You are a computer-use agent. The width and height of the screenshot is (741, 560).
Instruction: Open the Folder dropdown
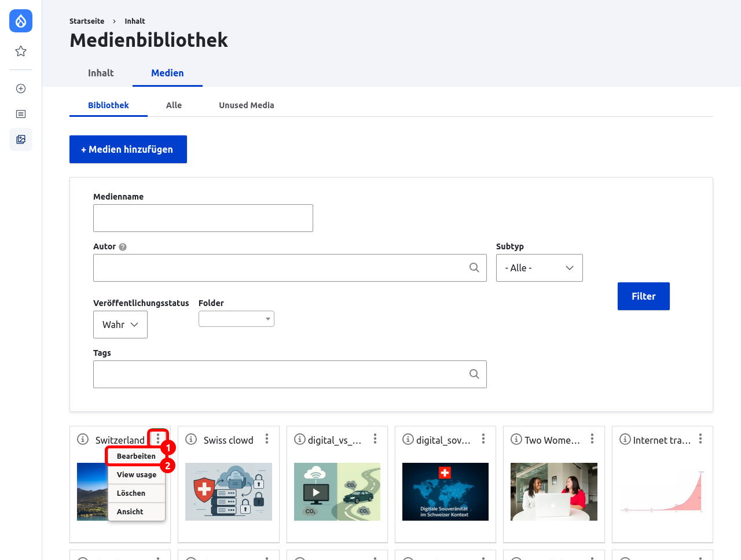click(x=236, y=319)
